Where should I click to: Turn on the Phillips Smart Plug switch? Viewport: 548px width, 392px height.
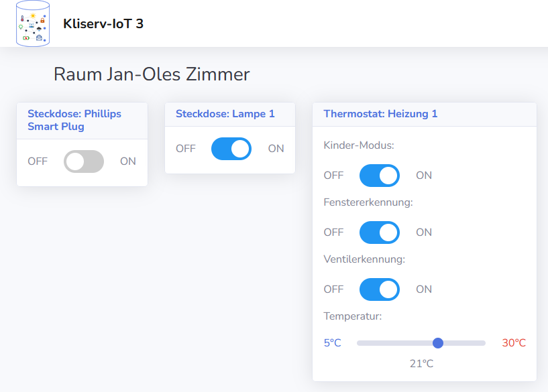(x=84, y=161)
